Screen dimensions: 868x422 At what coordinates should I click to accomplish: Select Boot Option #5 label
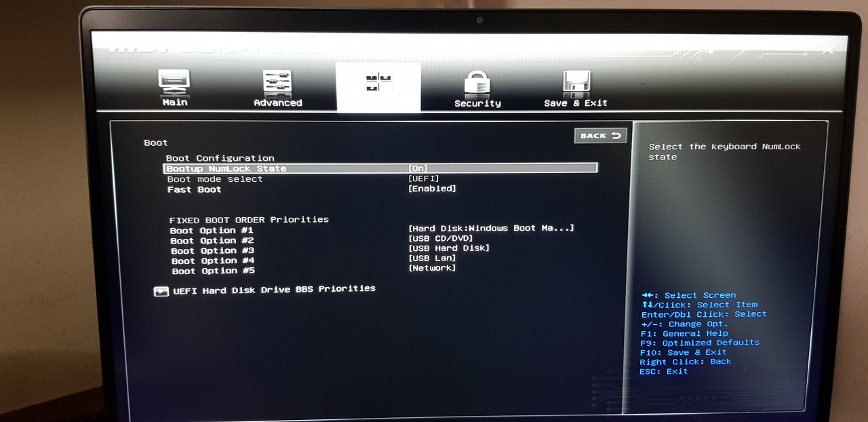point(214,271)
